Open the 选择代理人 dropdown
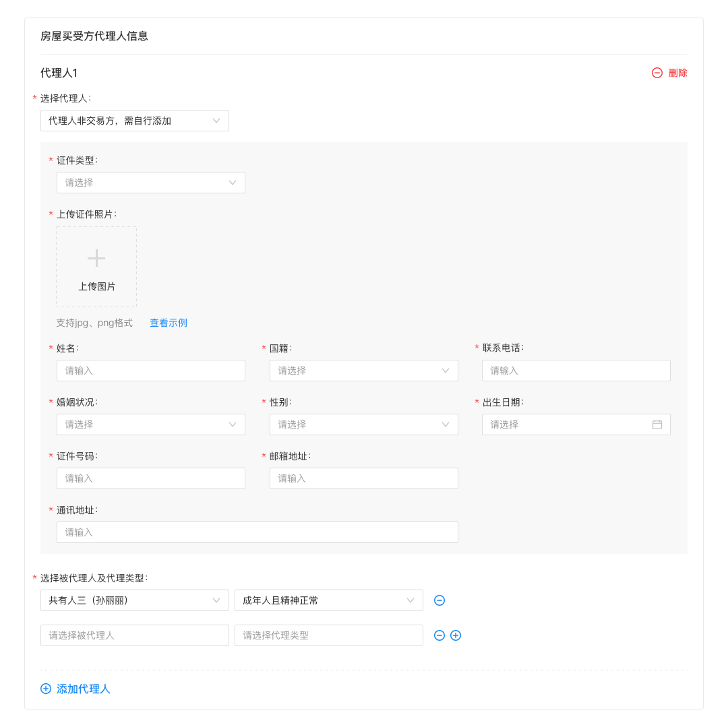 click(x=135, y=121)
